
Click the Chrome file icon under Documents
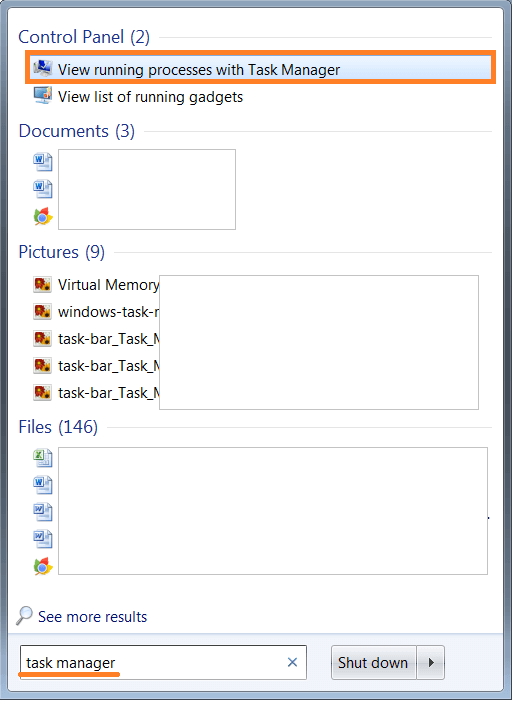click(43, 216)
